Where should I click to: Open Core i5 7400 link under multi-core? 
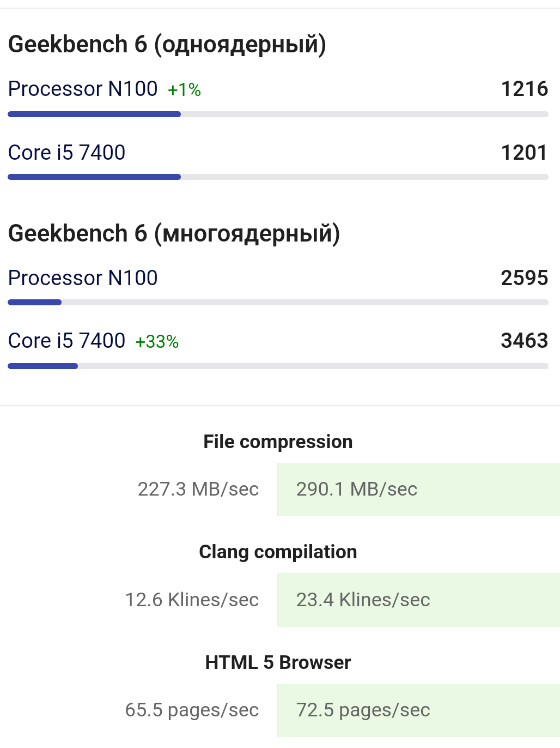pos(67,341)
